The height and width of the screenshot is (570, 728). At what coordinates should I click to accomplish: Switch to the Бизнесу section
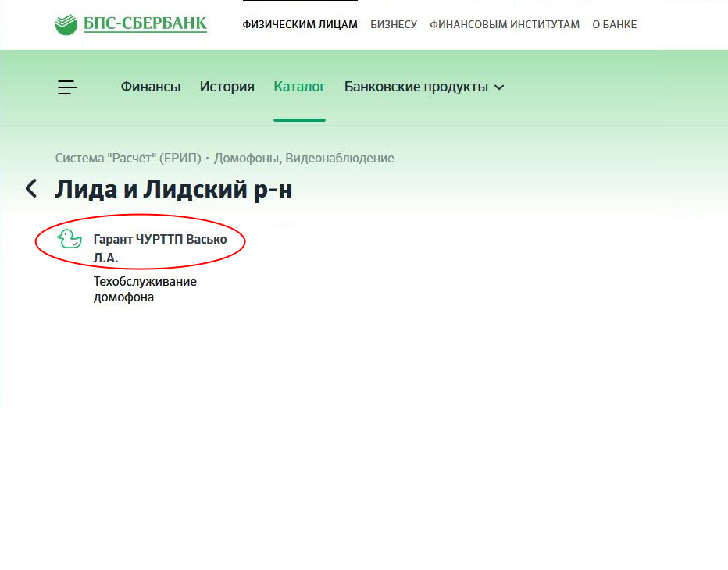394,24
